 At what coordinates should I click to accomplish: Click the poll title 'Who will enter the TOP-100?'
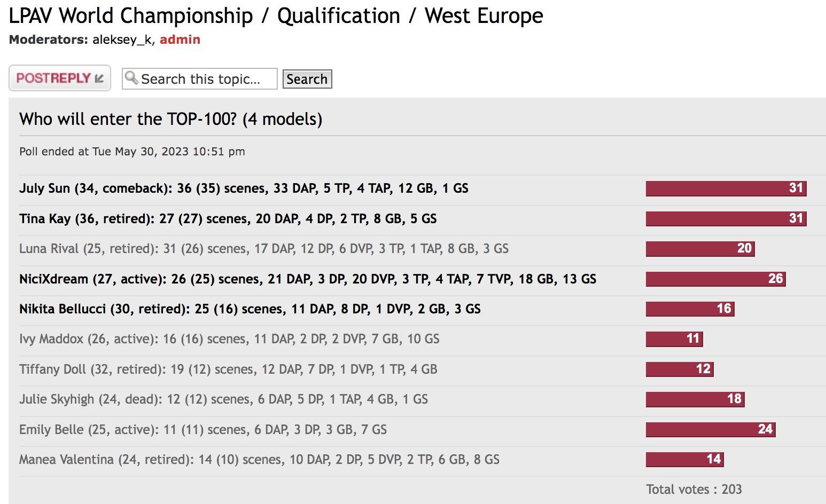click(170, 119)
